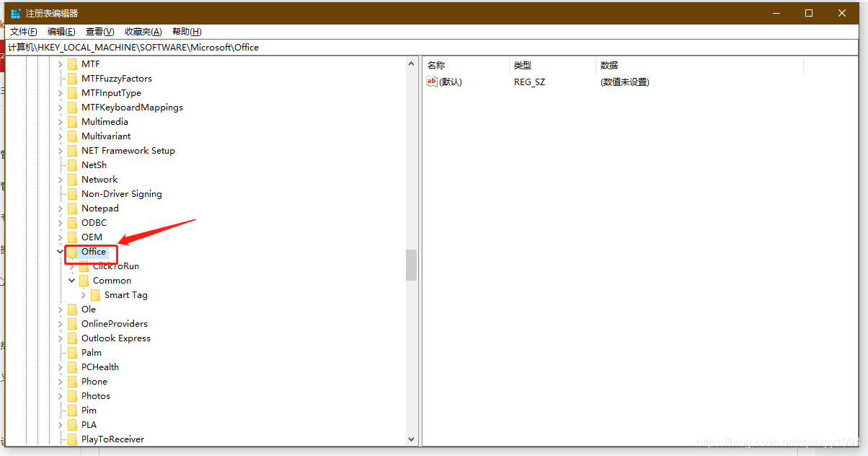Click the MTFInputType folder icon
Viewport: 868px width, 456px height.
pyautogui.click(x=72, y=93)
